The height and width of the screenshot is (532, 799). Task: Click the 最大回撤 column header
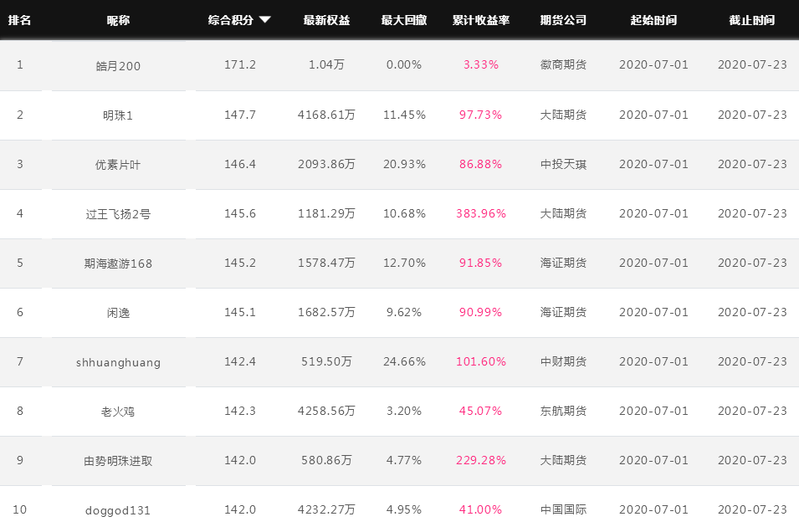click(404, 20)
